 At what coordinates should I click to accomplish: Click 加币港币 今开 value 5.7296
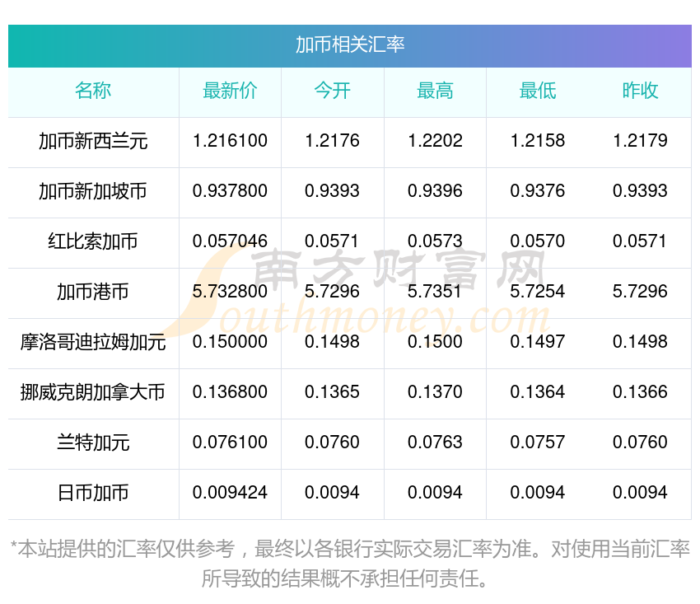[x=332, y=292]
